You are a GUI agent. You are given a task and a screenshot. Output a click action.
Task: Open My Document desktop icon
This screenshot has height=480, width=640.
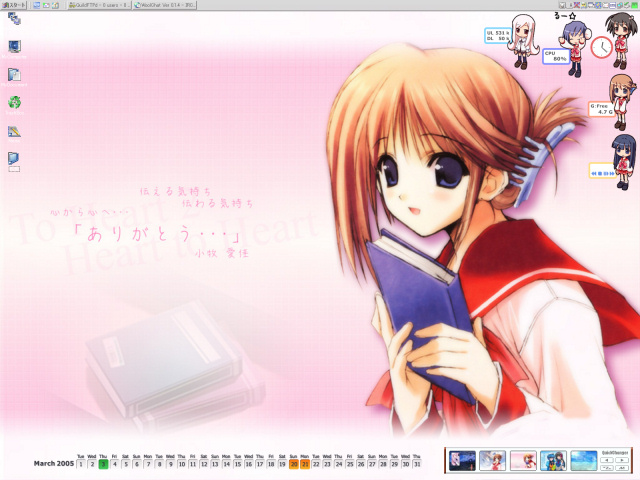point(14,77)
